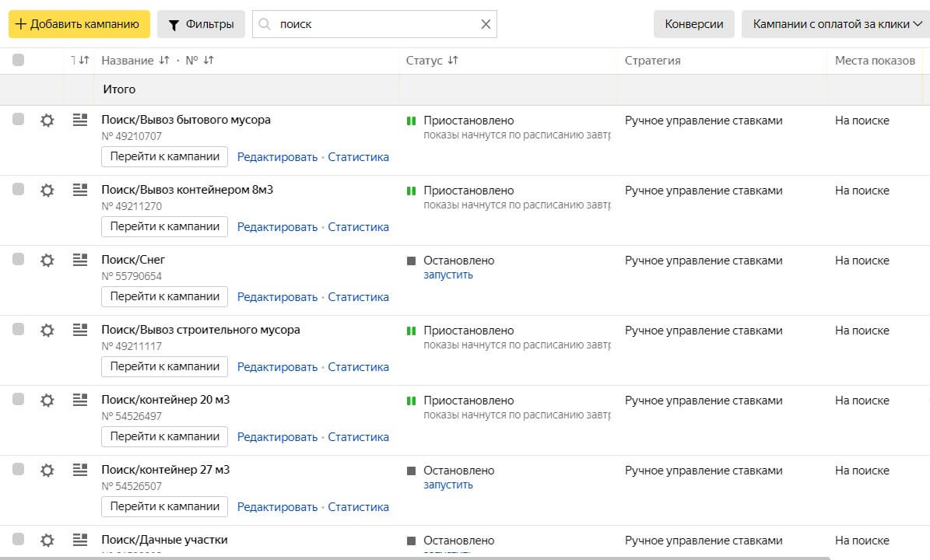Click campaign name Поиск/Дачные участки
This screenshot has height=560, width=930.
pyautogui.click(x=164, y=540)
